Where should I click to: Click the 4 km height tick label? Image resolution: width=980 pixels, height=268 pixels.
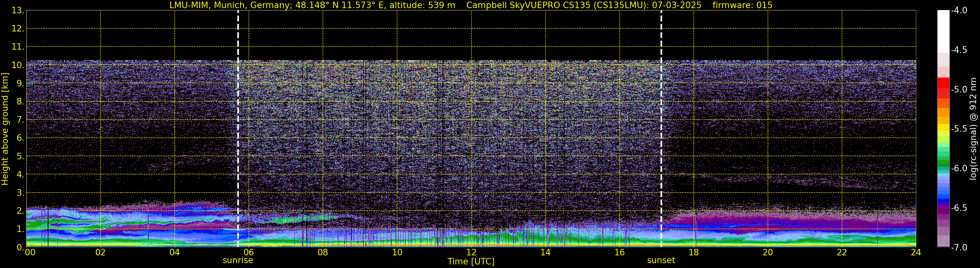(20, 175)
